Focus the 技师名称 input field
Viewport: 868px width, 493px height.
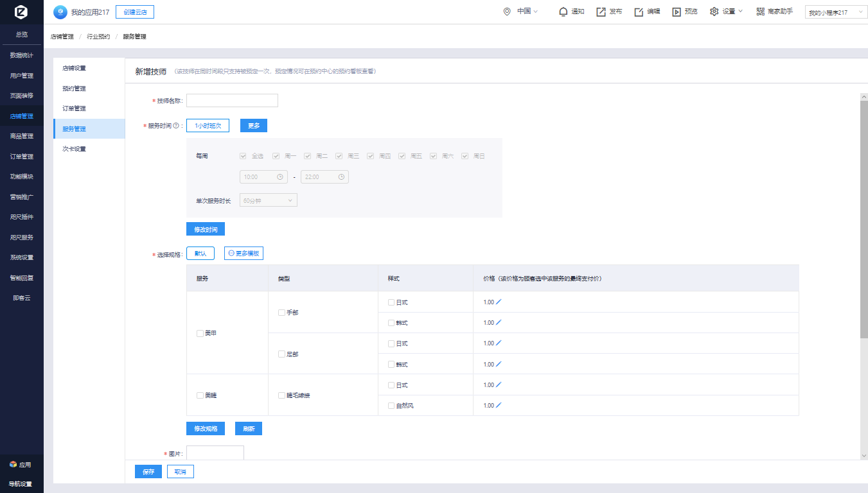[232, 101]
